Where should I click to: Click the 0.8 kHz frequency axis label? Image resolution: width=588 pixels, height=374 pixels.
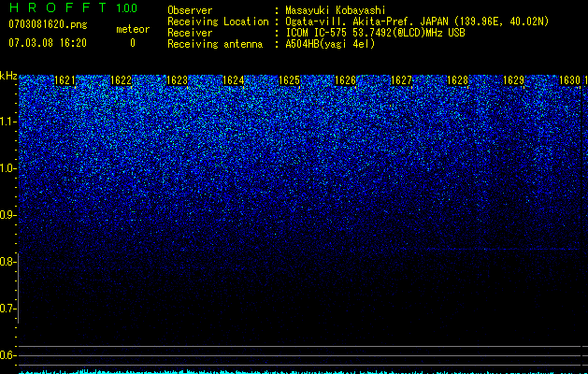[x=8, y=262]
